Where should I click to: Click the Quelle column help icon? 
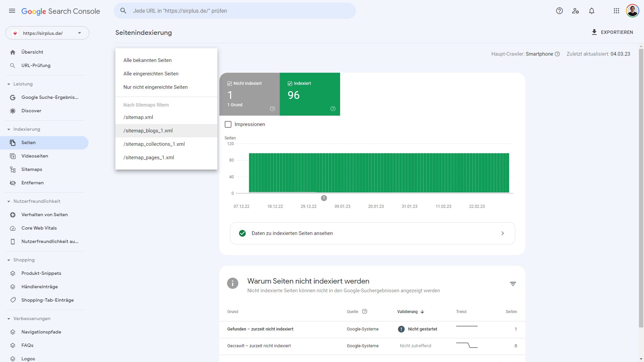click(365, 311)
